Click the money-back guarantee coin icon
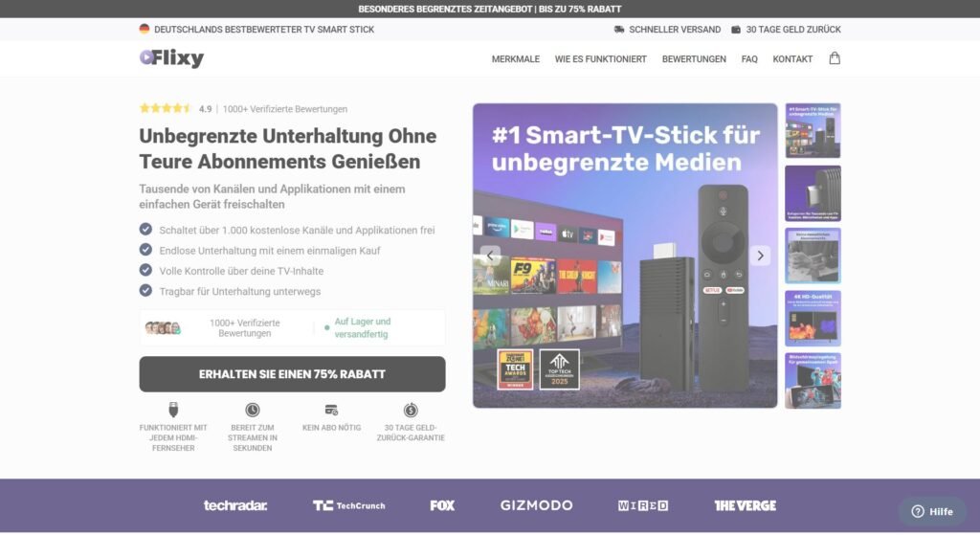980x535 pixels. [411, 410]
